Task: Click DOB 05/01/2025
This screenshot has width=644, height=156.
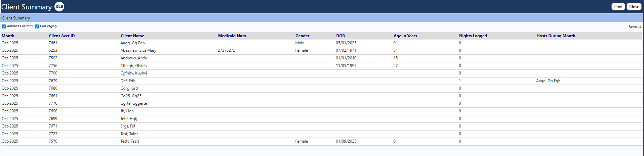Action: [x=346, y=43]
